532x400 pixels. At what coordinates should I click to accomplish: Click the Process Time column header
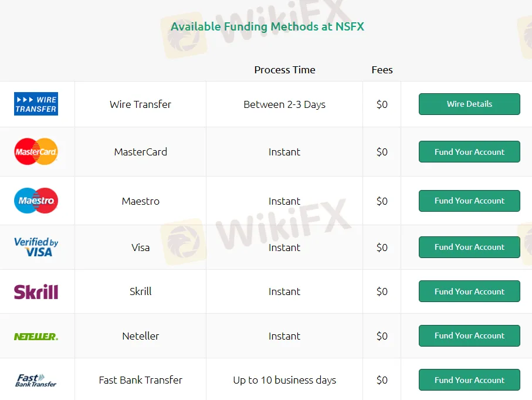tap(284, 70)
